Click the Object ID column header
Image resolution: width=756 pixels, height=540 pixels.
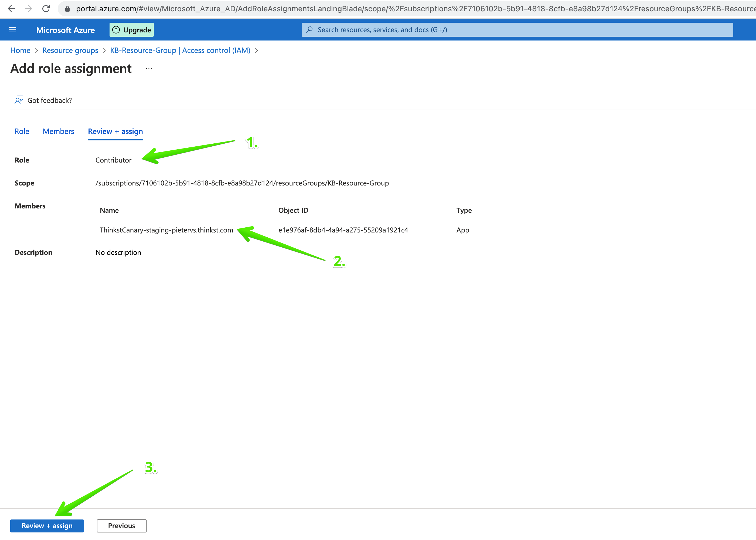coord(293,210)
